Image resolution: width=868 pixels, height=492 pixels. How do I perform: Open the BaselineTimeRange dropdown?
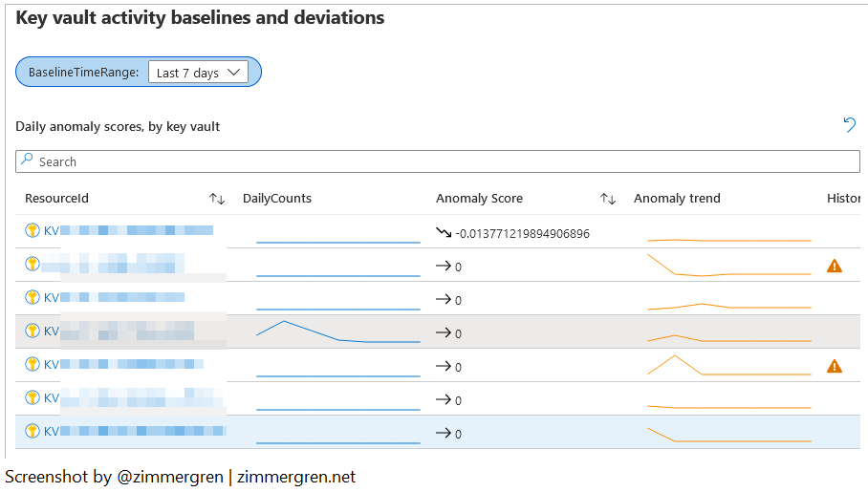pos(198,73)
